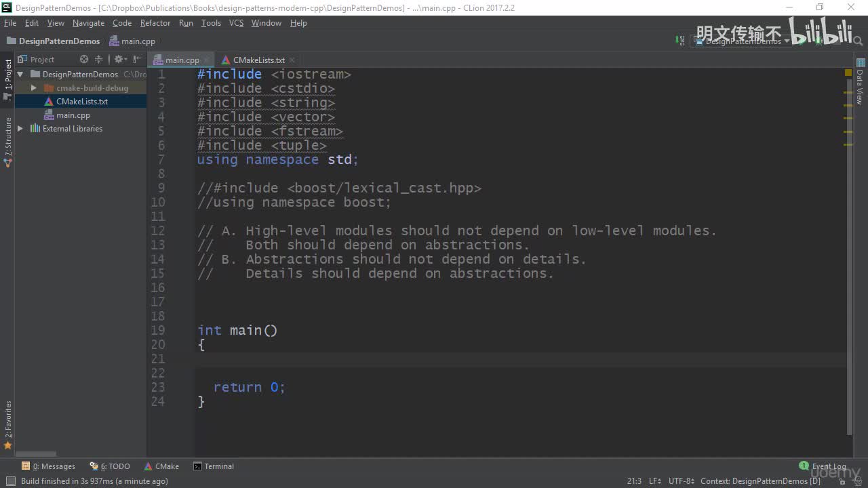Open the File menu

tap(10, 23)
